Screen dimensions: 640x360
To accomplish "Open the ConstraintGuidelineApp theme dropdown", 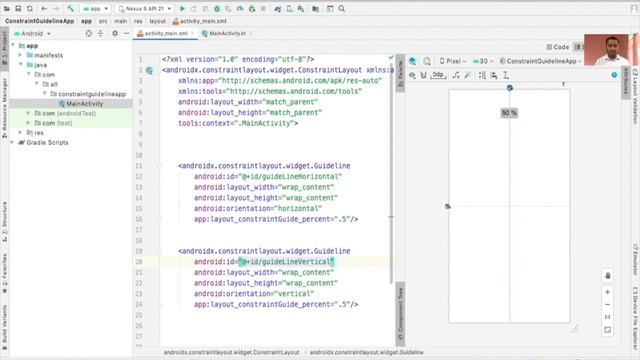I will (x=540, y=61).
